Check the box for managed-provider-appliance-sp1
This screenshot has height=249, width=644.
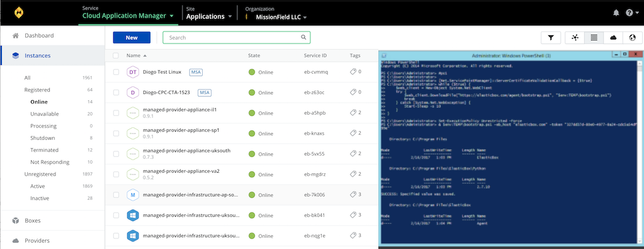pyautogui.click(x=116, y=134)
